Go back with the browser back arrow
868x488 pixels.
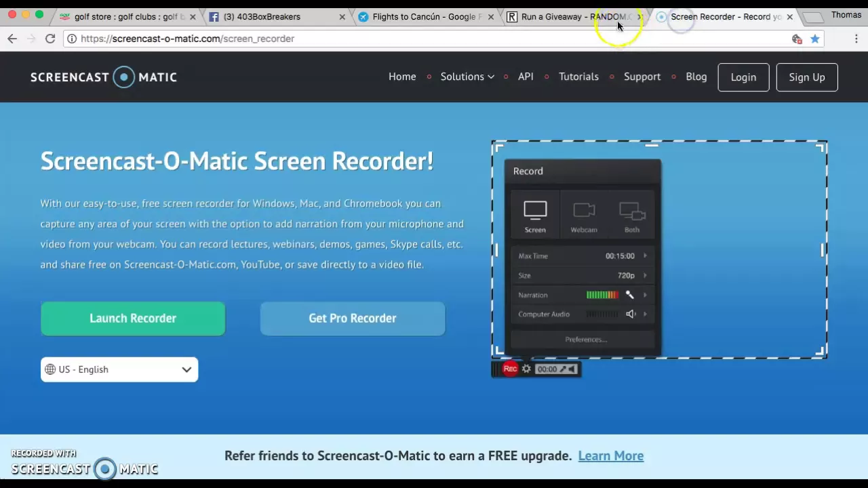(12, 39)
